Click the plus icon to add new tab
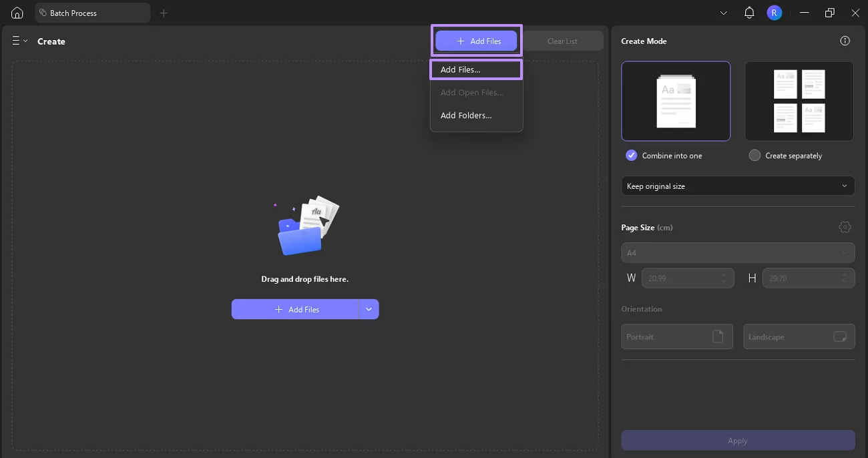The image size is (868, 458). coord(164,13)
